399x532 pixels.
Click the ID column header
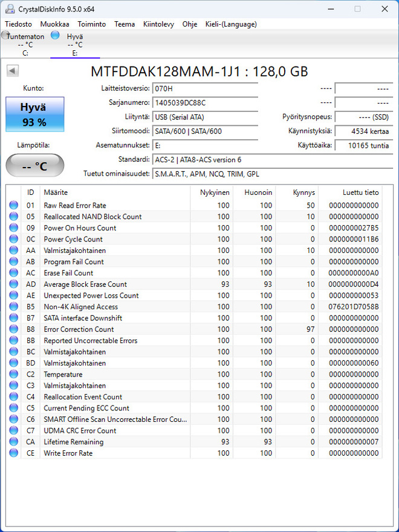point(30,192)
